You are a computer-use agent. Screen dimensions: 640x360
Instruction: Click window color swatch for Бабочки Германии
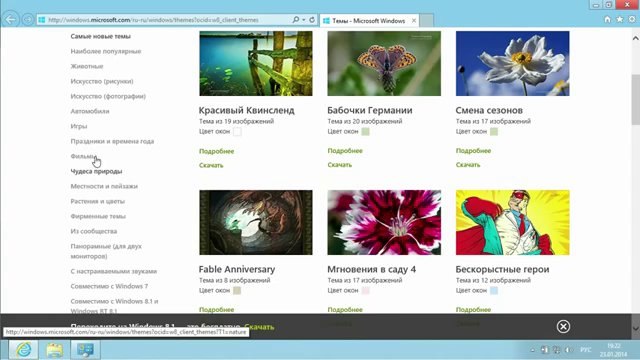tap(365, 131)
